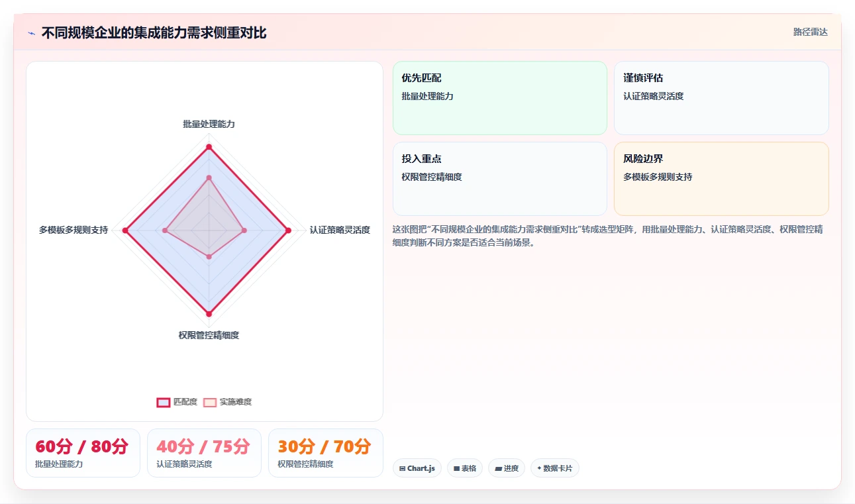This screenshot has width=855, height=504.
Task: Click the lightning icon beside the title
Action: click(31, 33)
